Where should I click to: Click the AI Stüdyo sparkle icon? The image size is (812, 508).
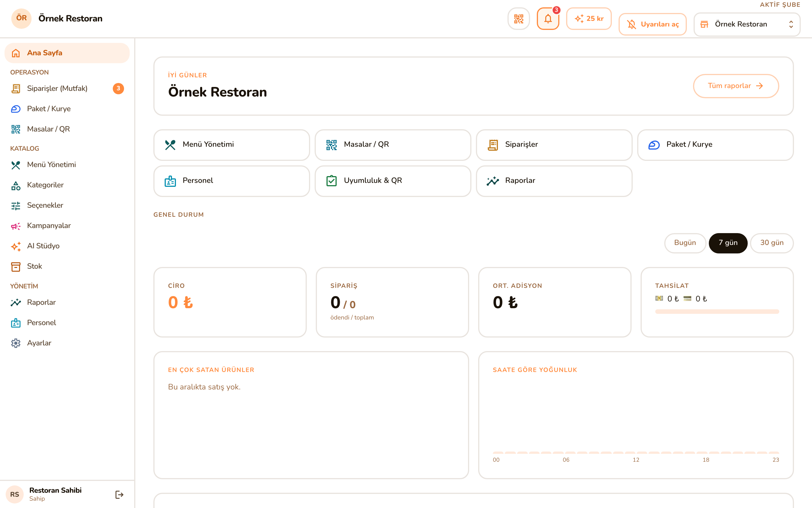pyautogui.click(x=16, y=246)
